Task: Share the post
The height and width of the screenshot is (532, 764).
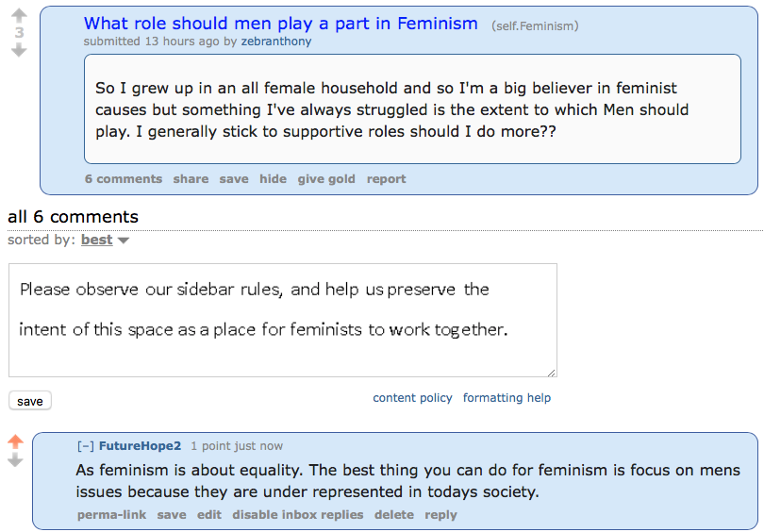Action: pyautogui.click(x=191, y=179)
